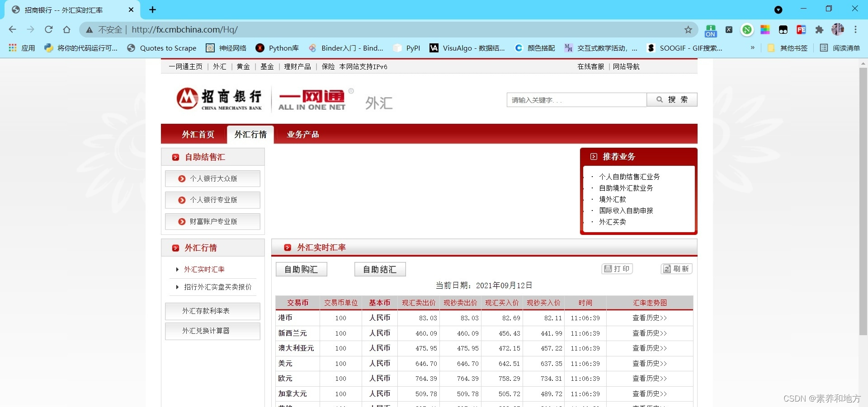Click the 不安全 site security warning

[x=104, y=30]
